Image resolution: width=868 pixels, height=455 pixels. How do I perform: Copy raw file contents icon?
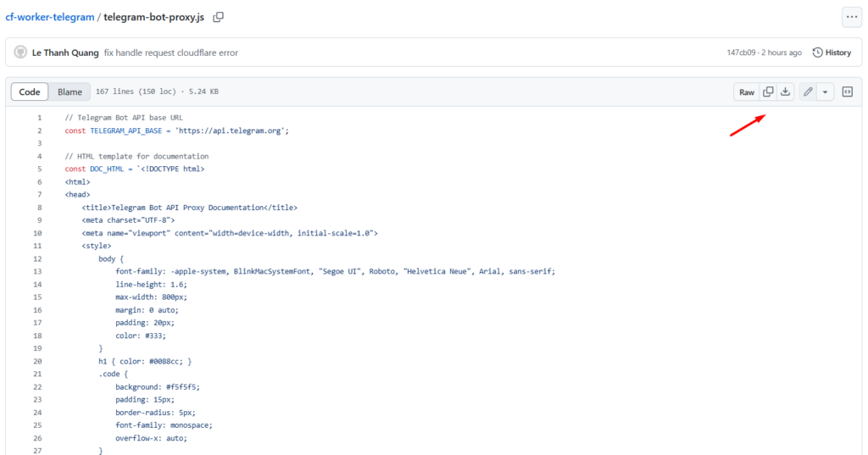point(768,92)
